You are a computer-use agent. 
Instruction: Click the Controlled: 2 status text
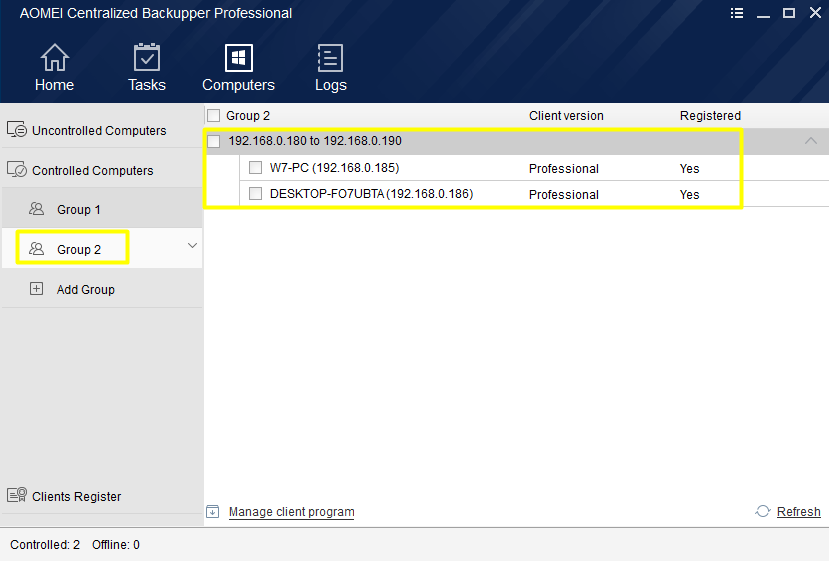click(45, 545)
